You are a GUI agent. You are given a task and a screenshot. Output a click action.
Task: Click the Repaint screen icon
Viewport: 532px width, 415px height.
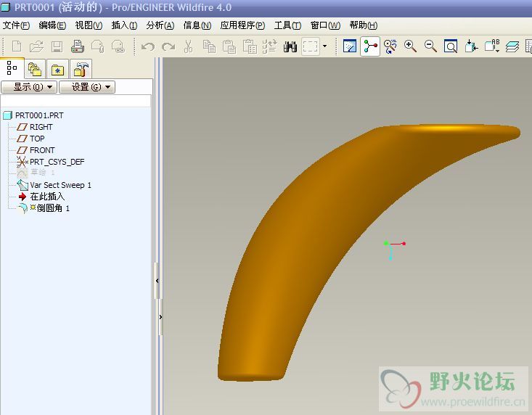(349, 46)
